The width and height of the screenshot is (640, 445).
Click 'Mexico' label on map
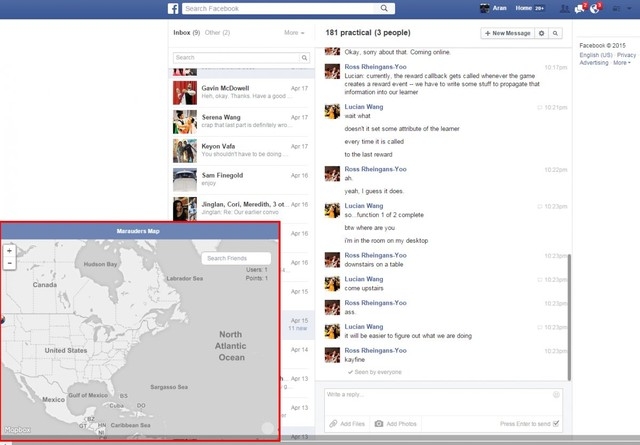pyautogui.click(x=53, y=400)
